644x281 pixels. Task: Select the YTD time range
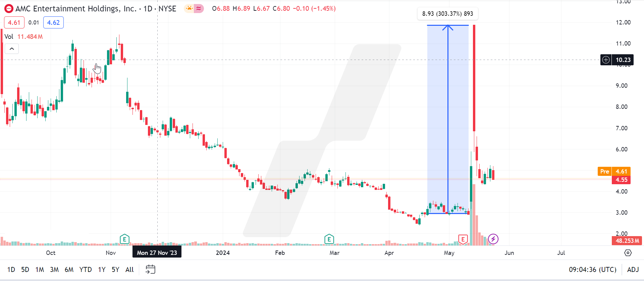[x=86, y=270]
